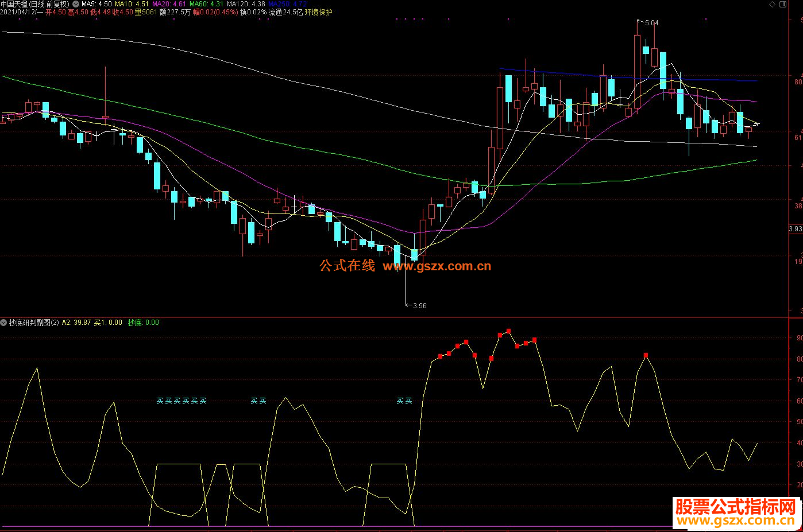This screenshot has height=532, width=803.
Task: Click the 换0.02% turnover rate value
Action: (253, 12)
